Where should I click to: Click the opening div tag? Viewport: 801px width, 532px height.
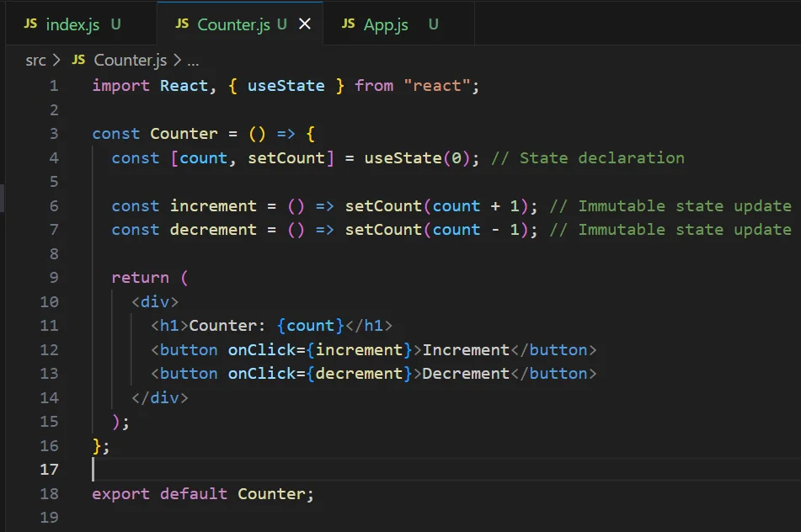click(155, 301)
